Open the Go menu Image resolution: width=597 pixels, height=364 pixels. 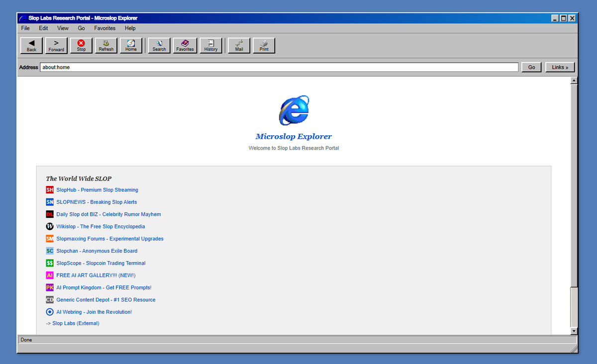point(81,28)
